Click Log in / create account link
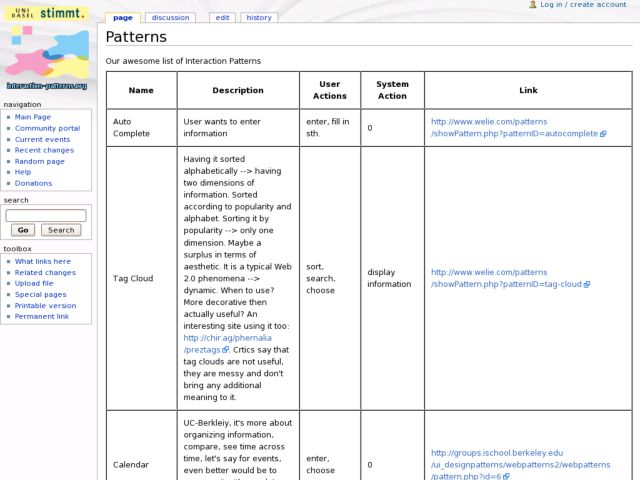This screenshot has width=640, height=480. (x=583, y=5)
